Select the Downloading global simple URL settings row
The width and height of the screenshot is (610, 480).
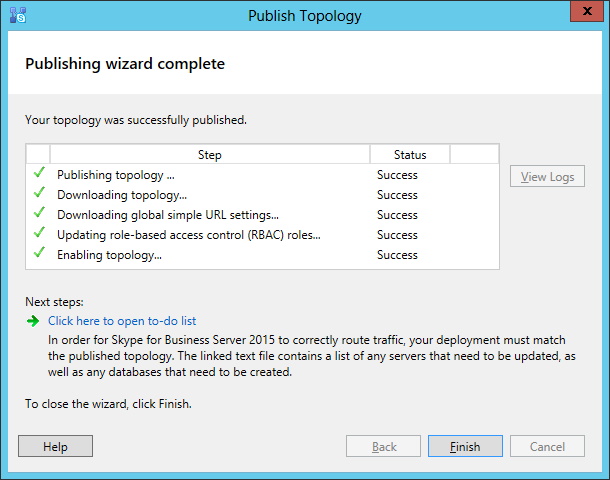pos(262,215)
